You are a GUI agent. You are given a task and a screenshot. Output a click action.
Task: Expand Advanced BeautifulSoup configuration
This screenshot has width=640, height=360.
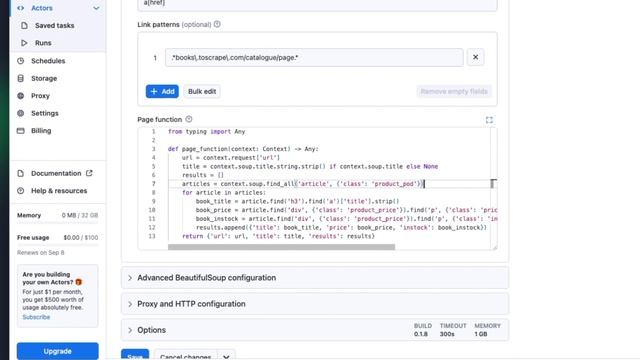(x=315, y=278)
